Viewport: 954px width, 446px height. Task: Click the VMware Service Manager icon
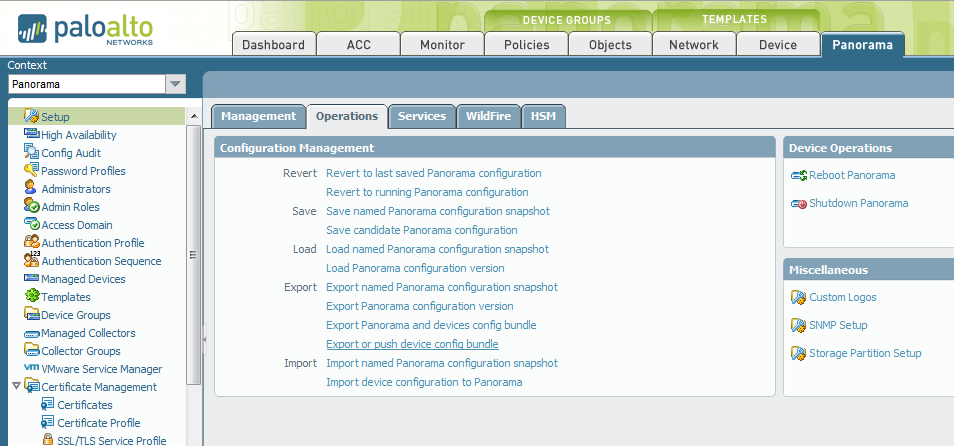tap(32, 369)
